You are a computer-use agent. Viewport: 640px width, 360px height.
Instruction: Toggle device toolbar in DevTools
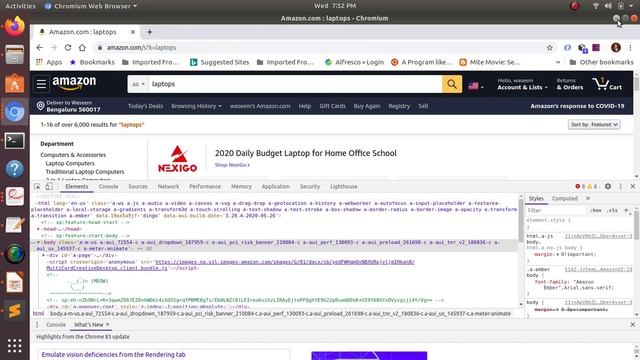(49, 187)
